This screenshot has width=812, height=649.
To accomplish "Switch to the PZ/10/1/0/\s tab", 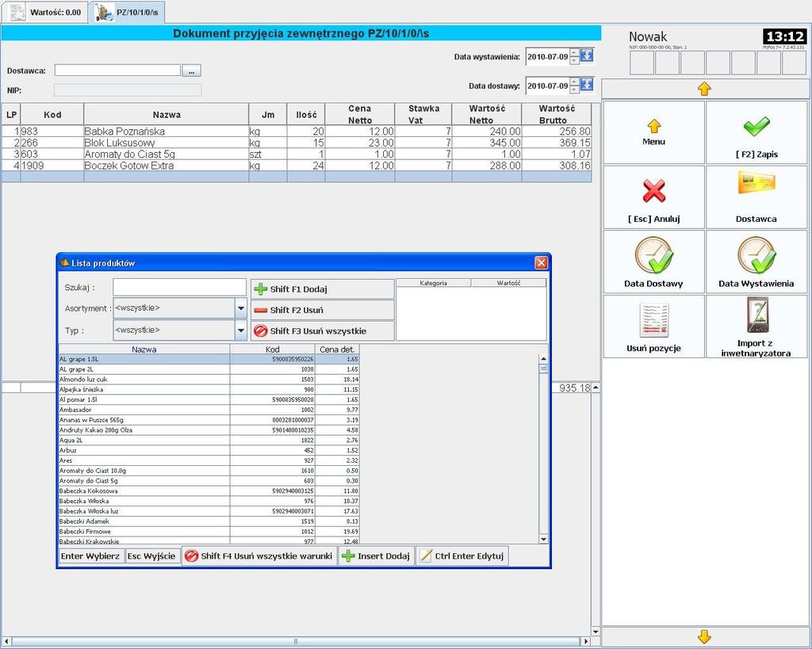I will point(128,13).
